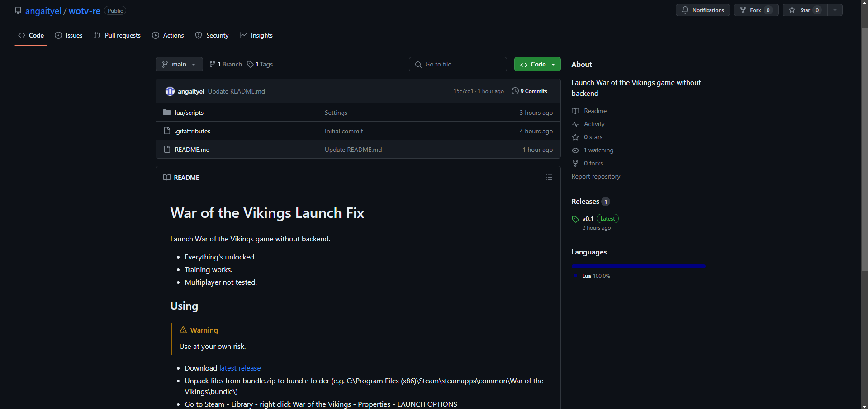View the 0 forks link
The image size is (868, 409).
point(593,163)
